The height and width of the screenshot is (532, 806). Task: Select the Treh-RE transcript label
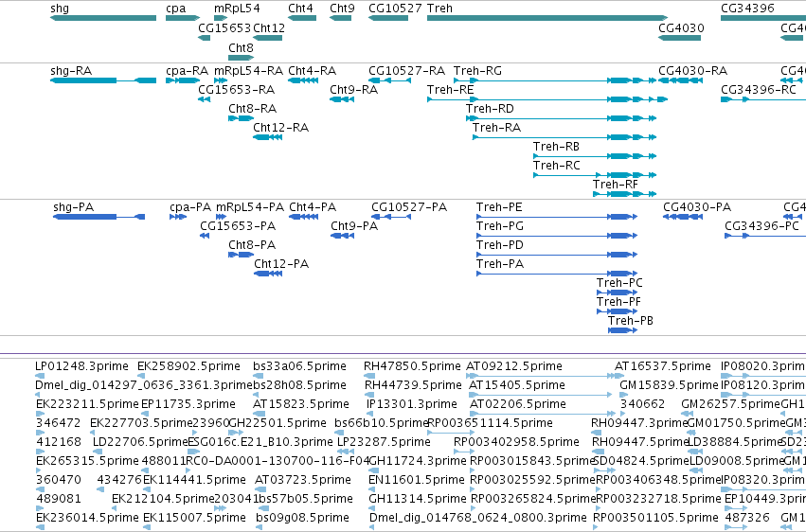point(450,90)
